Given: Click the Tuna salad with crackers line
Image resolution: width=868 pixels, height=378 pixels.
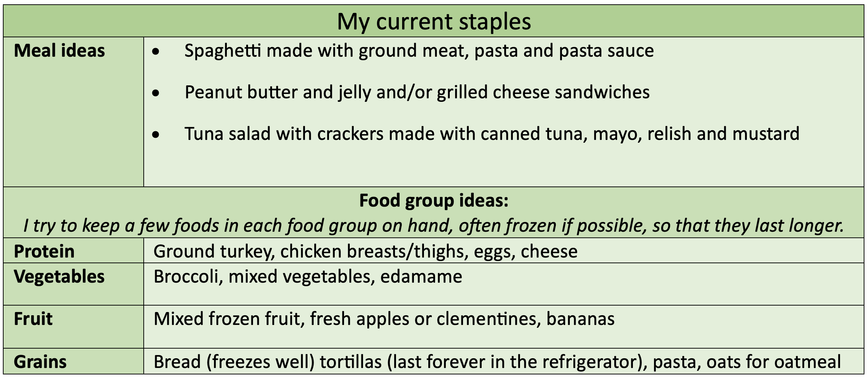Looking at the screenshot, I should (x=492, y=134).
